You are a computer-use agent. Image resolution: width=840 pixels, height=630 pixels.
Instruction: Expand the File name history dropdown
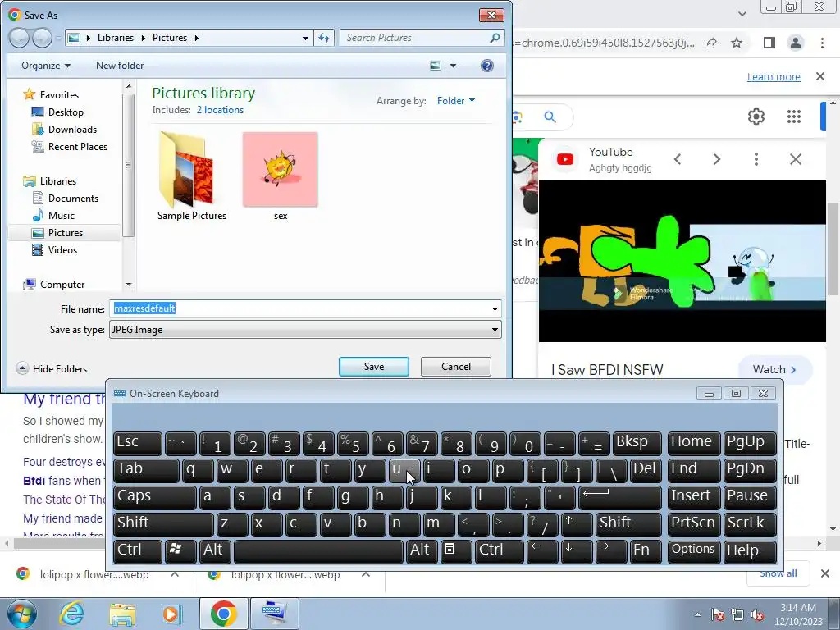[x=495, y=309]
